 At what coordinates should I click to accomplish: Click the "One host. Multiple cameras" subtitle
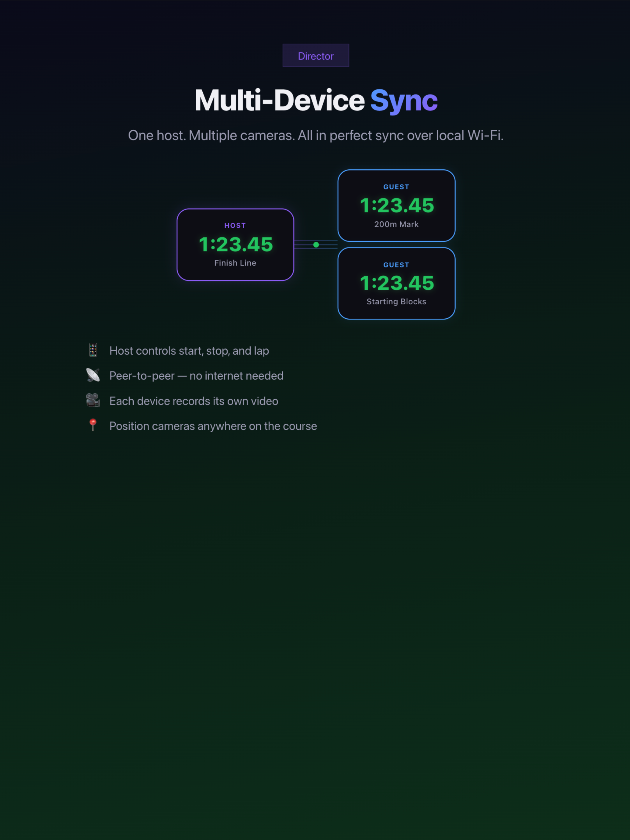coord(316,135)
